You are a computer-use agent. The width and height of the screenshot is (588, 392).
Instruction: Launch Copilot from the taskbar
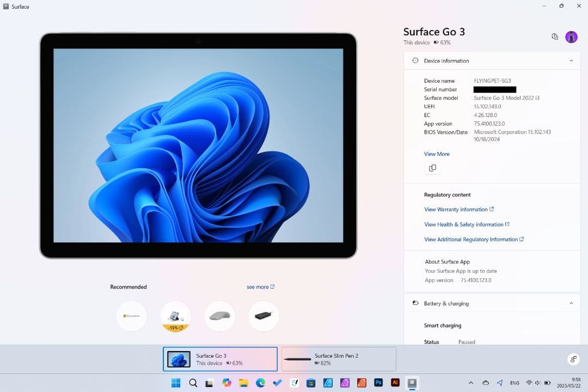[x=226, y=383]
